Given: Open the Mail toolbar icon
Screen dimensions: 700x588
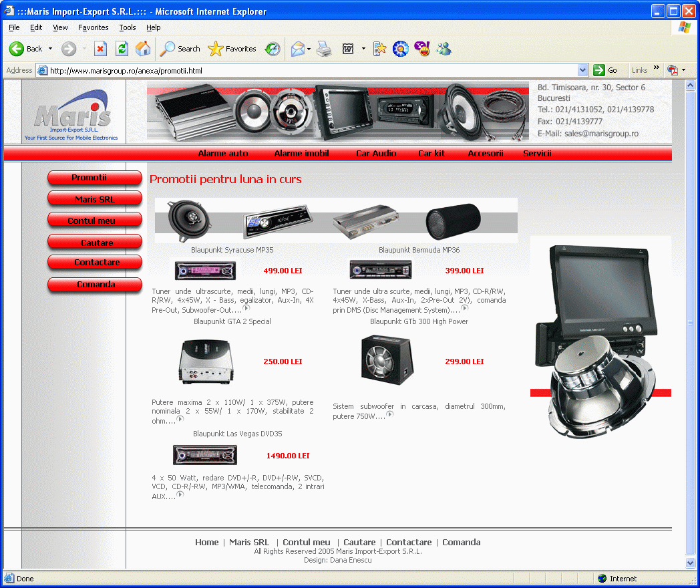Looking at the screenshot, I should tap(297, 49).
